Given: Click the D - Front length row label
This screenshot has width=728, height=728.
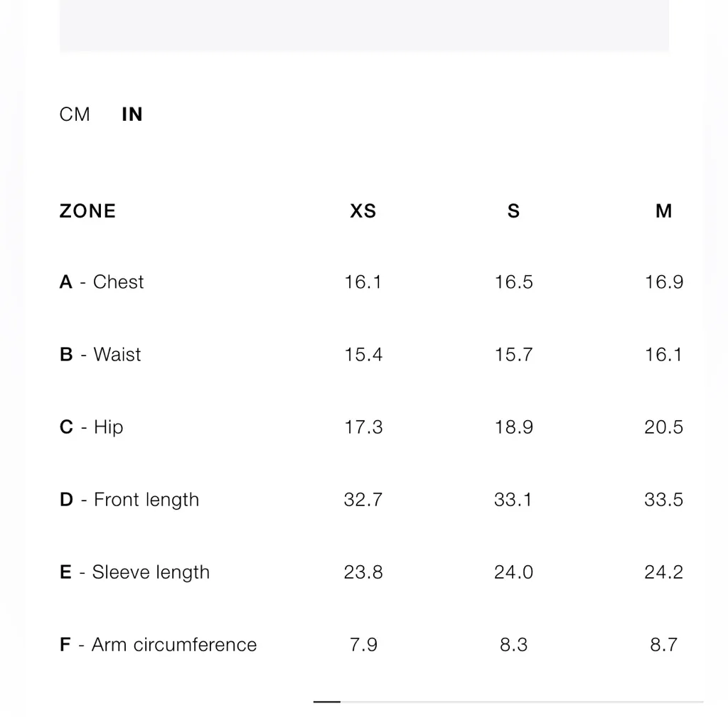Looking at the screenshot, I should (x=129, y=500).
